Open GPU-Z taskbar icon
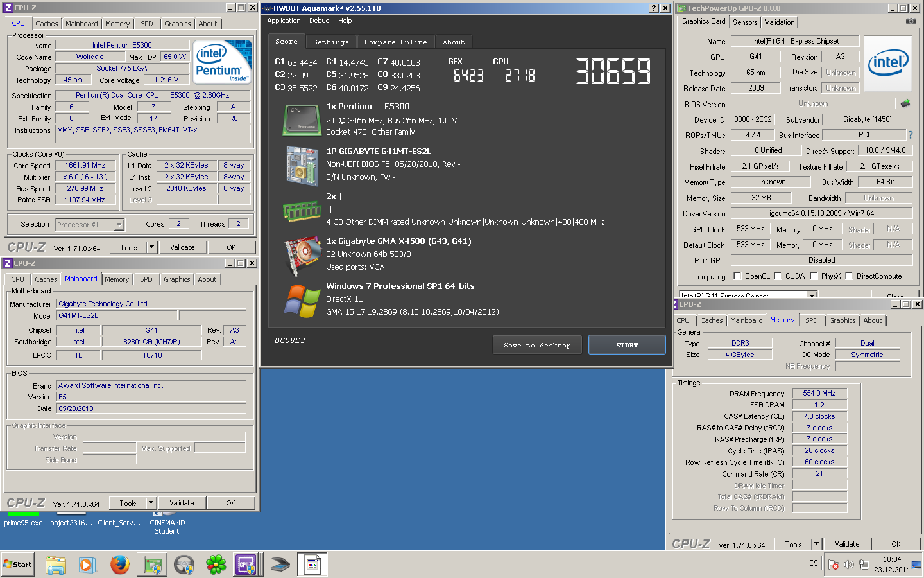Viewport: 924px width, 578px height. point(152,565)
